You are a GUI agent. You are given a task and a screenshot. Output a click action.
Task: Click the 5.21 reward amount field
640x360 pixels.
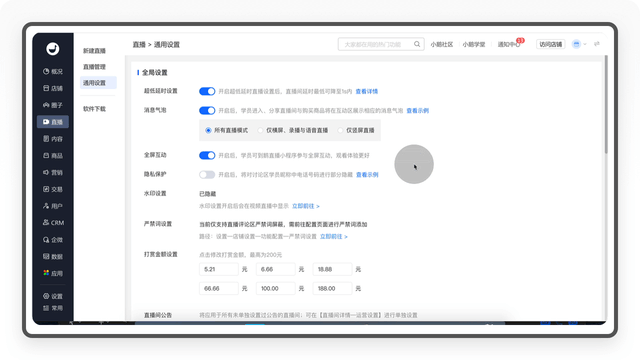pyautogui.click(x=219, y=269)
